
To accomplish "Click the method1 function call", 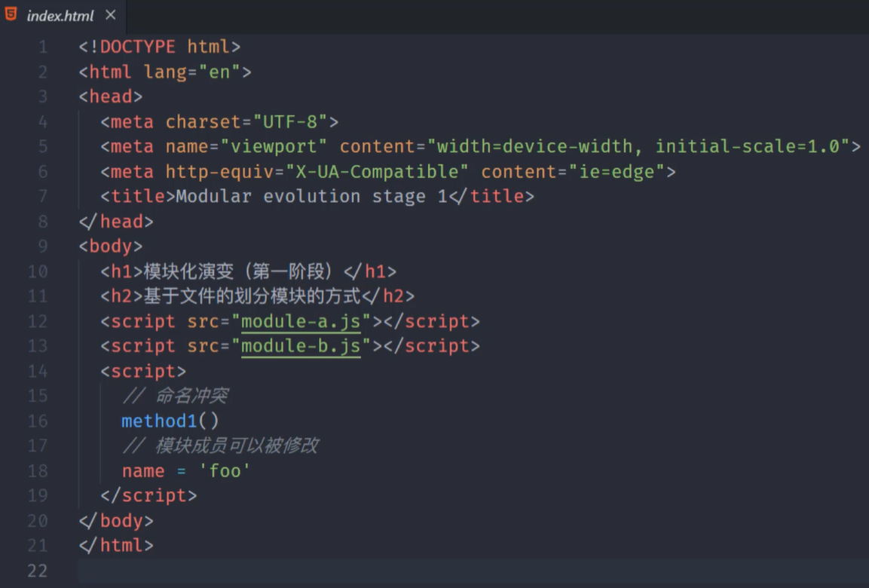I will pyautogui.click(x=159, y=421).
